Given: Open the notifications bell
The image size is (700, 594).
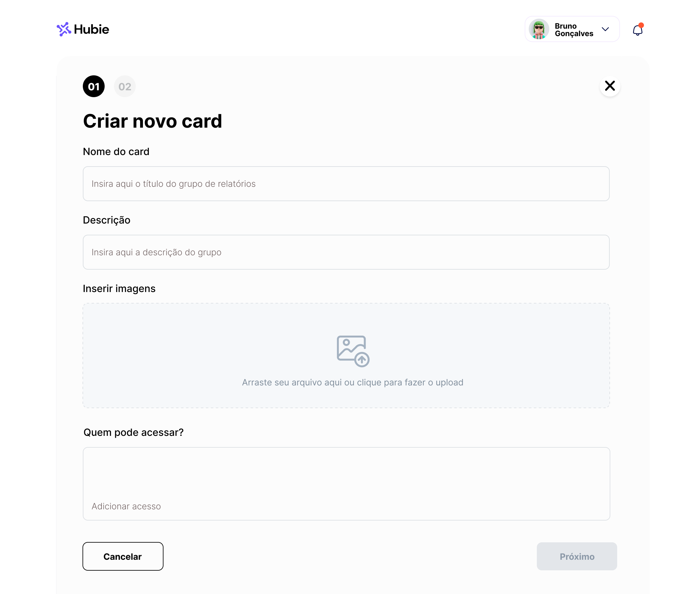Looking at the screenshot, I should (x=637, y=30).
